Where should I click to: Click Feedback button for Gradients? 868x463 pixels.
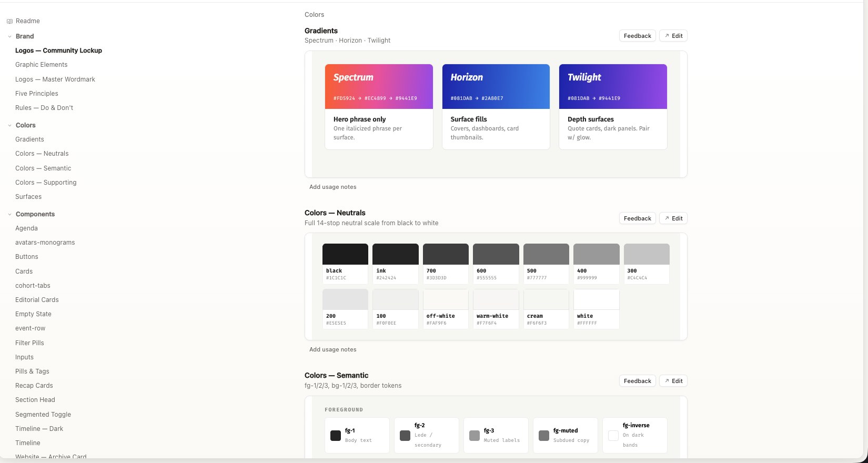638,36
